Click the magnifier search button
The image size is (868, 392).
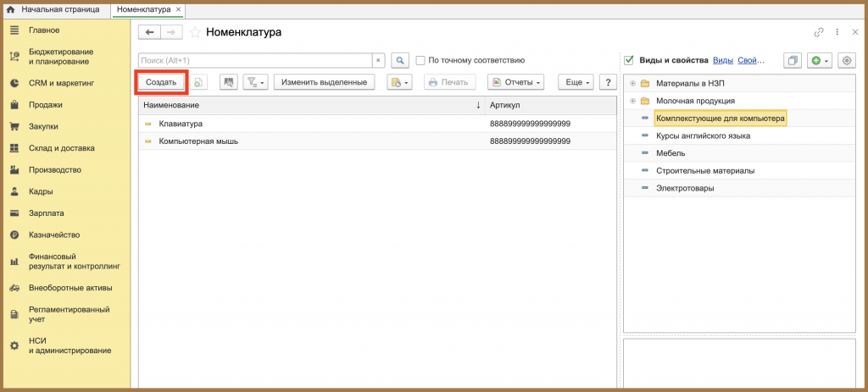click(x=400, y=60)
